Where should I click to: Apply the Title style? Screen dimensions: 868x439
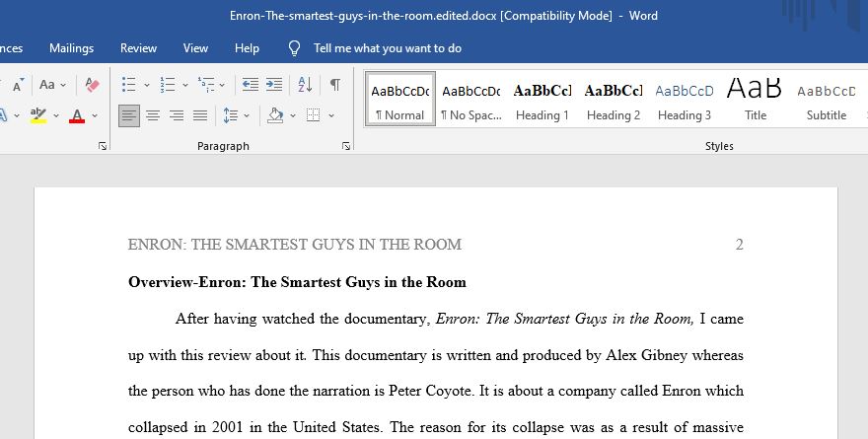(x=756, y=99)
